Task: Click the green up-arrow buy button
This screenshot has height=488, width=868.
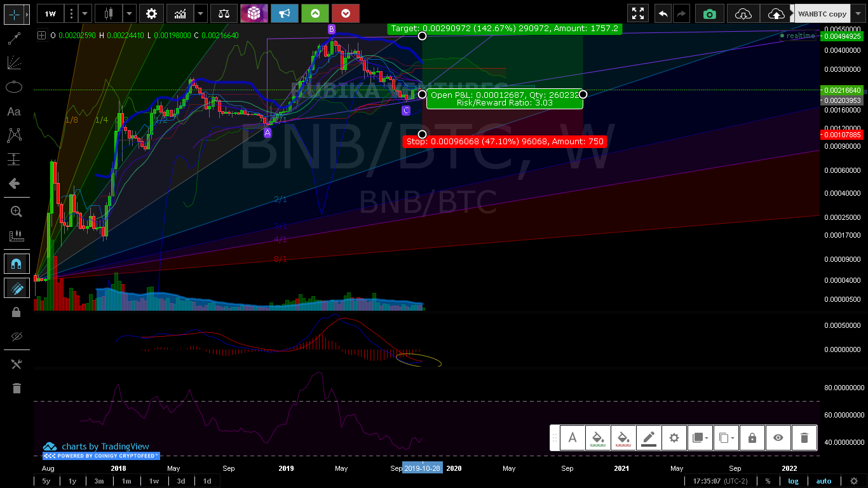Action: click(x=315, y=13)
